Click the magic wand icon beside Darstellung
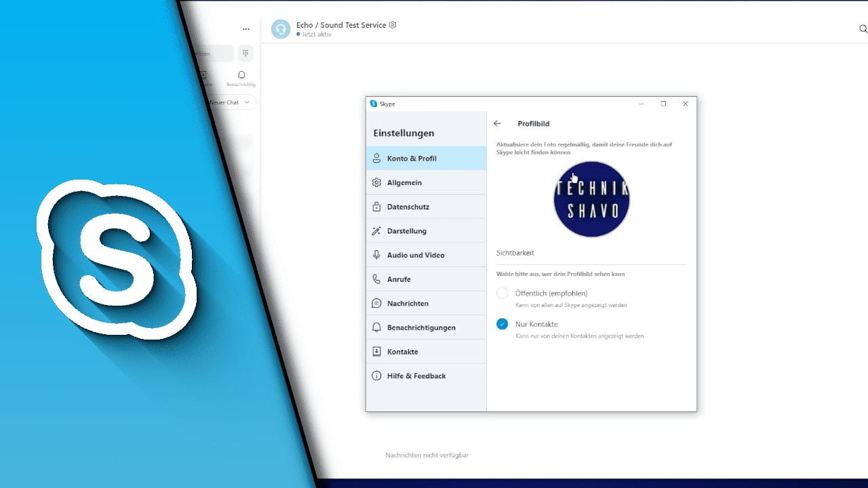Image resolution: width=868 pixels, height=488 pixels. pyautogui.click(x=376, y=230)
